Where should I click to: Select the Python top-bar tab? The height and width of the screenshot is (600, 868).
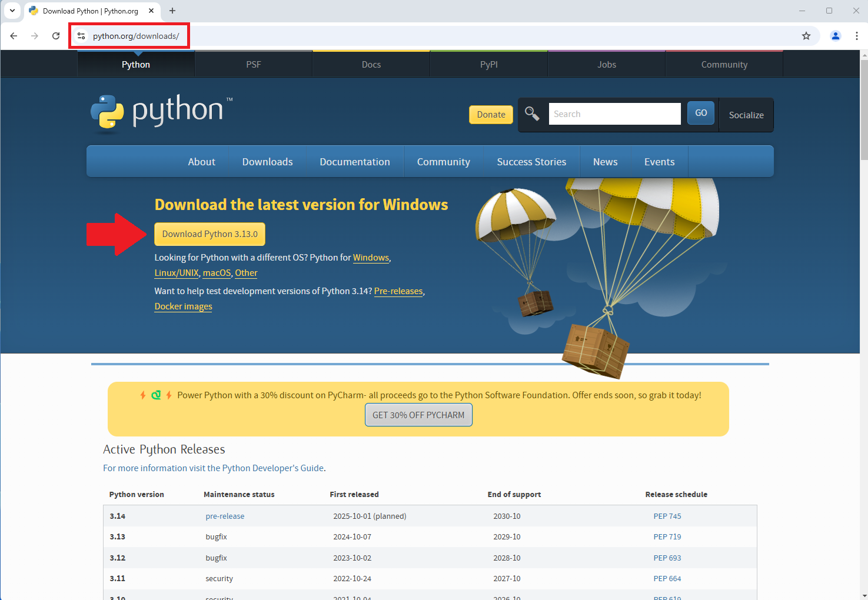tap(136, 64)
